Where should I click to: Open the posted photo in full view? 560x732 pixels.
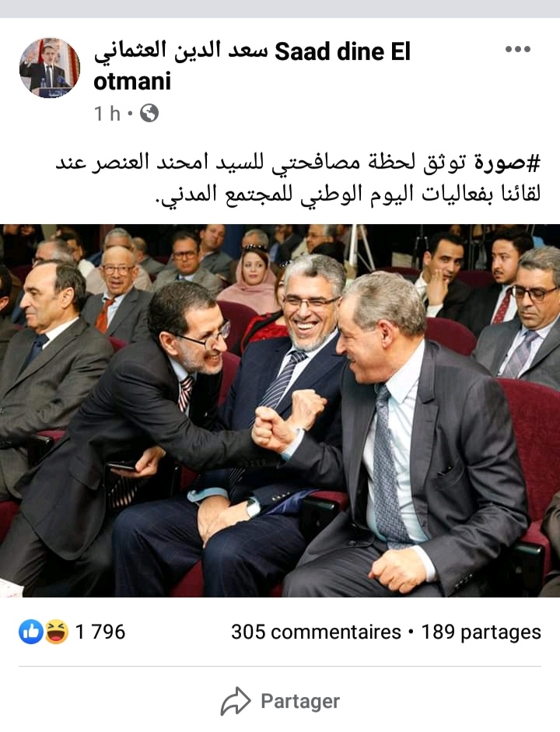click(280, 411)
